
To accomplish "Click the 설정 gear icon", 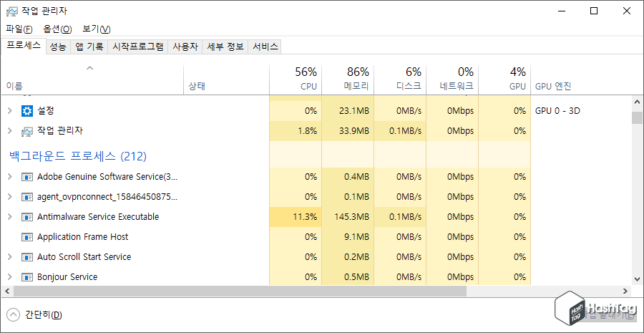I will (x=27, y=110).
